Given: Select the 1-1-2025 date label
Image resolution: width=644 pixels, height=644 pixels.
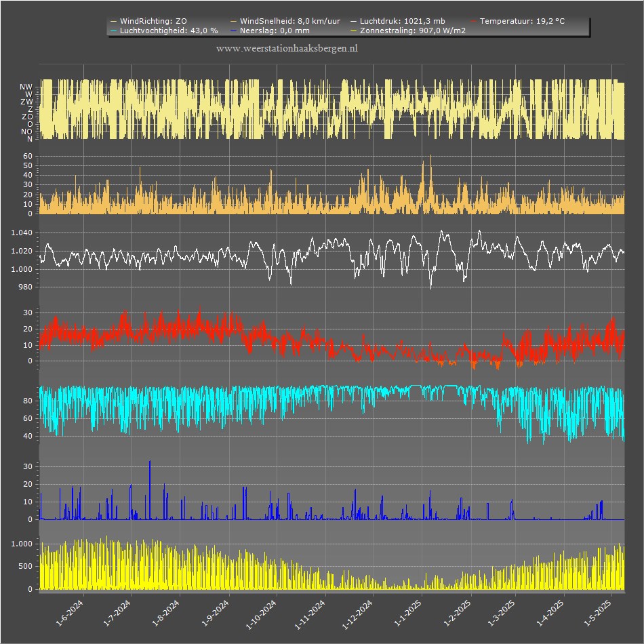Looking at the screenshot, I should tap(407, 613).
